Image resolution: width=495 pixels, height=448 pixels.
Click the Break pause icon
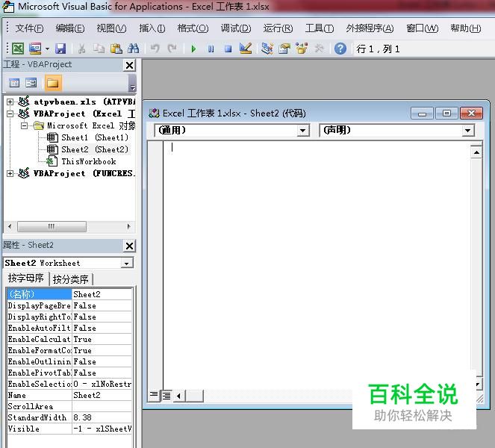pos(211,49)
